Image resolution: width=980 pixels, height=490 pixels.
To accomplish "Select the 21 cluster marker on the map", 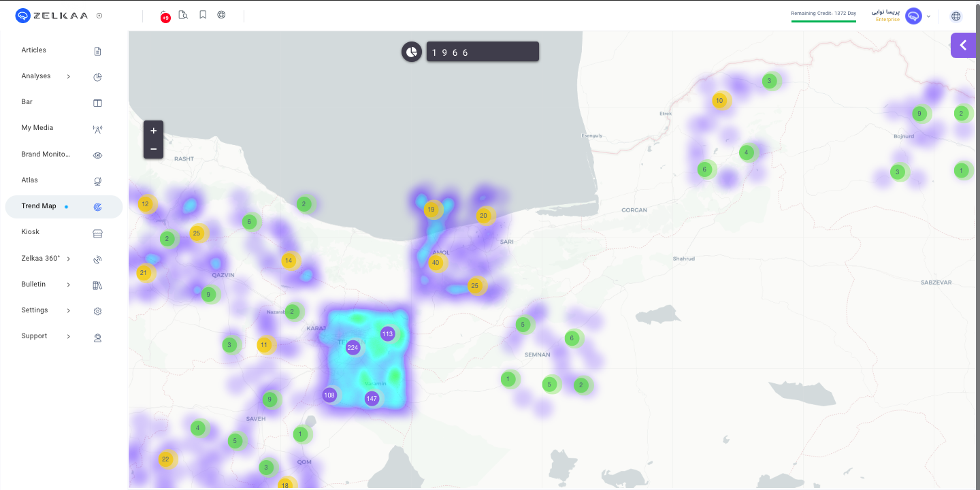I will click(143, 273).
